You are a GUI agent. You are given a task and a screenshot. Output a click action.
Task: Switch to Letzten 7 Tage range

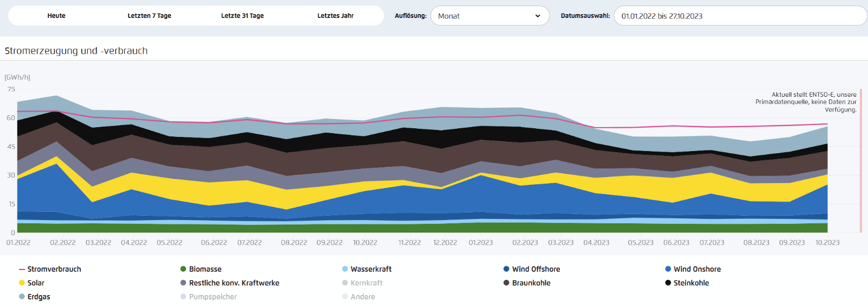(149, 16)
